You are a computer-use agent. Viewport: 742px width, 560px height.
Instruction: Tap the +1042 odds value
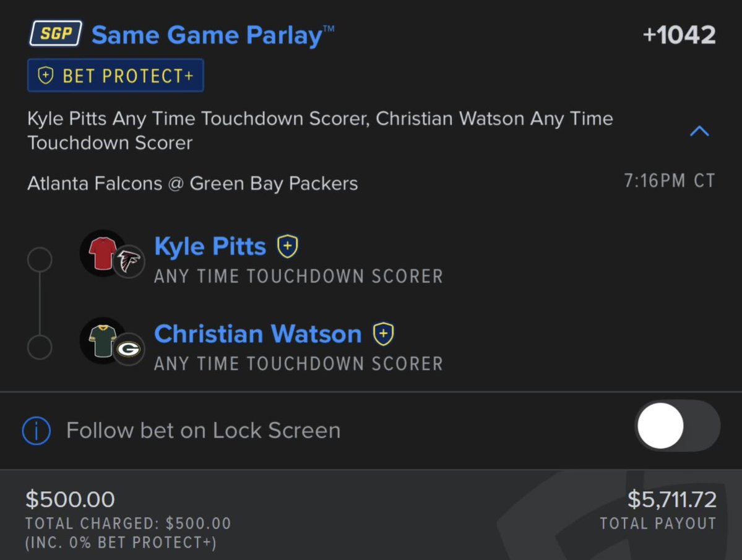(679, 35)
